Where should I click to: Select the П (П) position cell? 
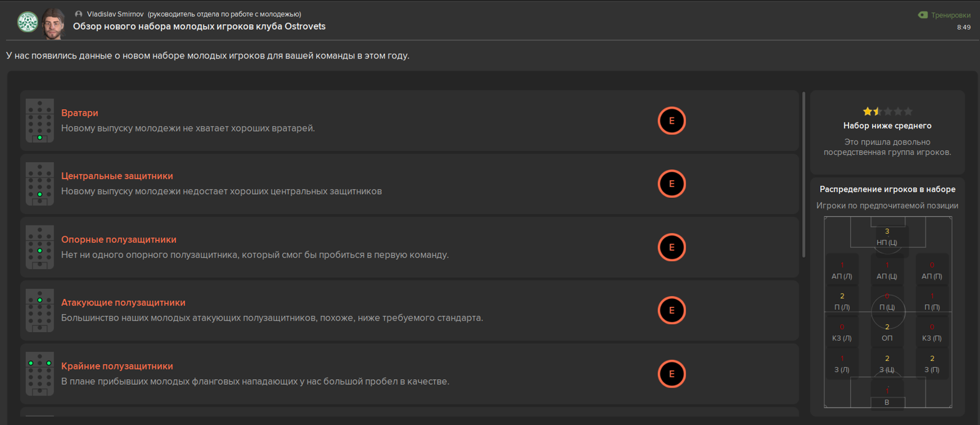[x=932, y=301]
